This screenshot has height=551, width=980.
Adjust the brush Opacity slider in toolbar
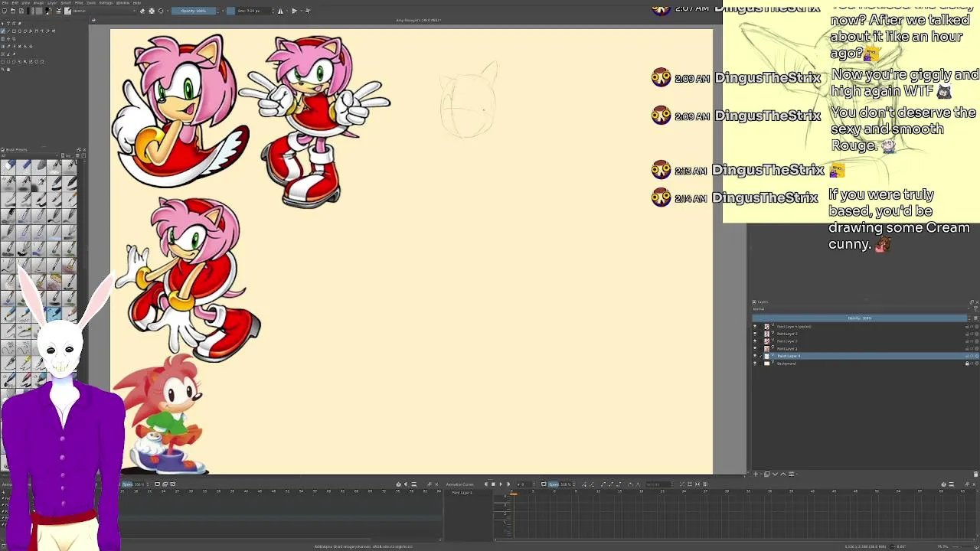194,11
